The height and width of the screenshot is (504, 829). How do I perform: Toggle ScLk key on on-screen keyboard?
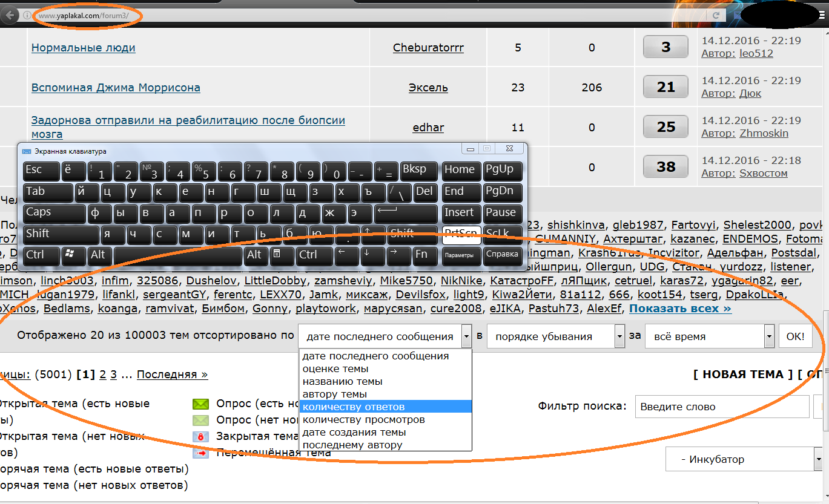pyautogui.click(x=503, y=235)
